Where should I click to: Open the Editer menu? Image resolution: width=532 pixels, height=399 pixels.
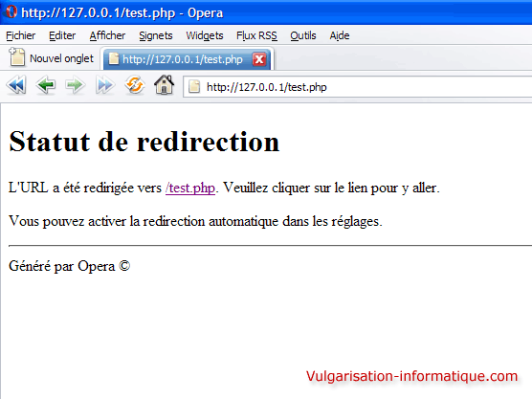[62, 35]
